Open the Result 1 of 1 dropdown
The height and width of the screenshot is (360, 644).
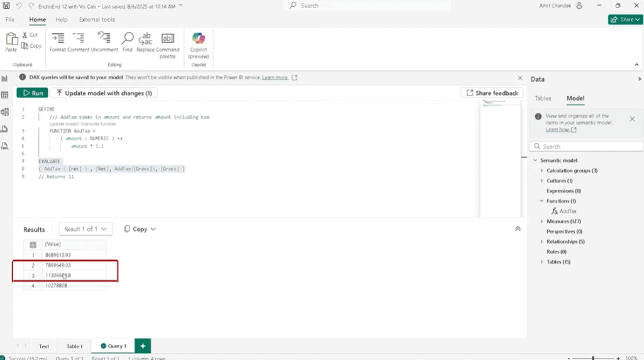click(86, 229)
